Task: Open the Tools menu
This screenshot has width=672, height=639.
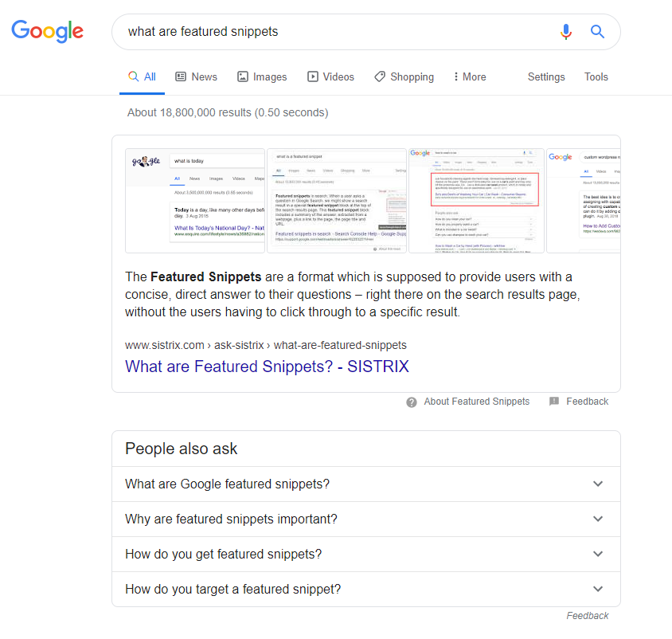Action: click(x=596, y=76)
